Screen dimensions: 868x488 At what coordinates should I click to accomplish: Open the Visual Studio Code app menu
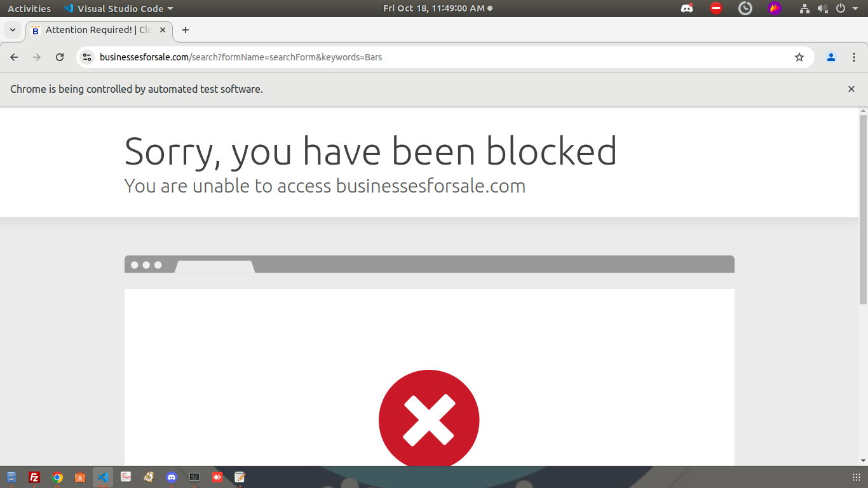[119, 8]
